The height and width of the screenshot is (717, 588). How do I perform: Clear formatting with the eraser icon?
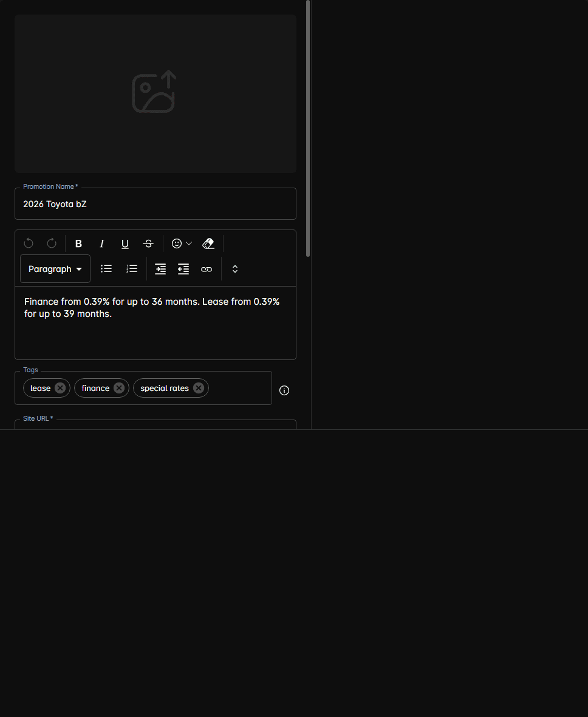tap(208, 243)
